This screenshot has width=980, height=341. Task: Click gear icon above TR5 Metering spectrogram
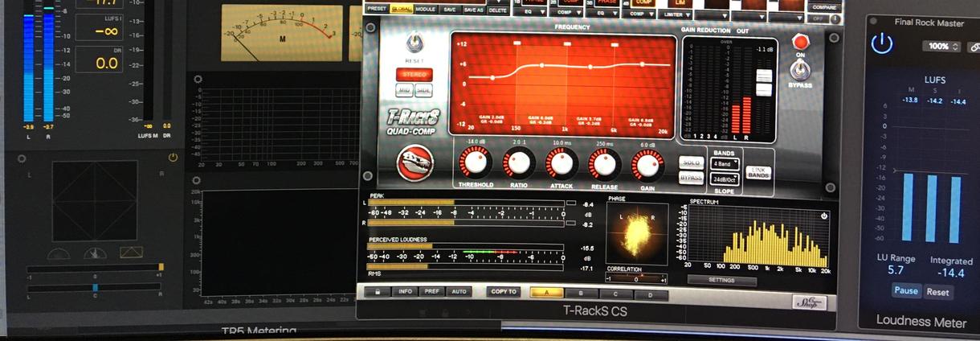tap(198, 181)
